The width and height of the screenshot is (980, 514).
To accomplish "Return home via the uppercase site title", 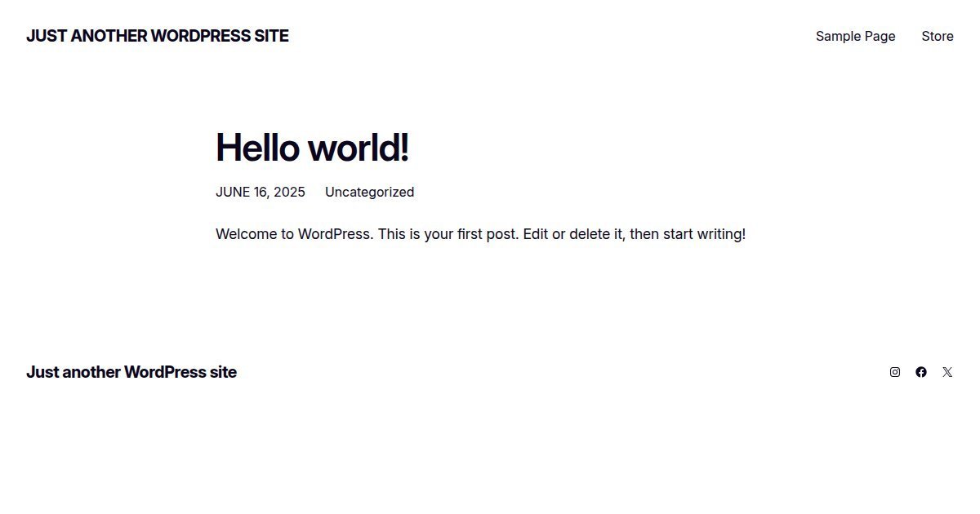I will coord(158,36).
